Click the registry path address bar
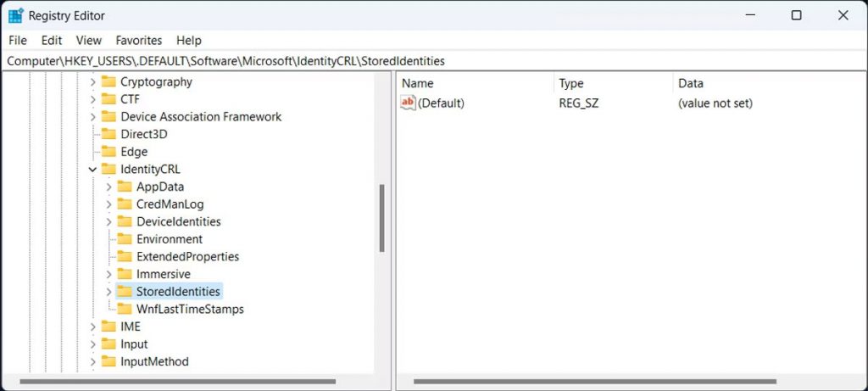The height and width of the screenshot is (391, 868). (424, 61)
